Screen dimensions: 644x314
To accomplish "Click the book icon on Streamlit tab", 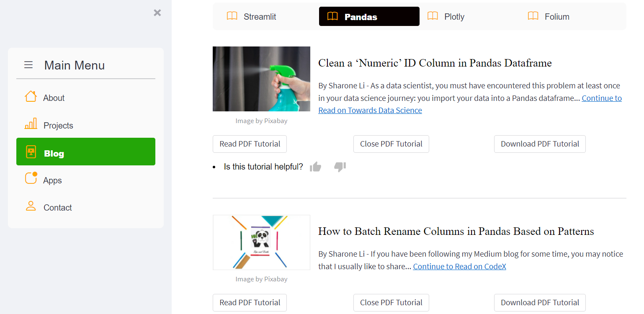I will (232, 16).
